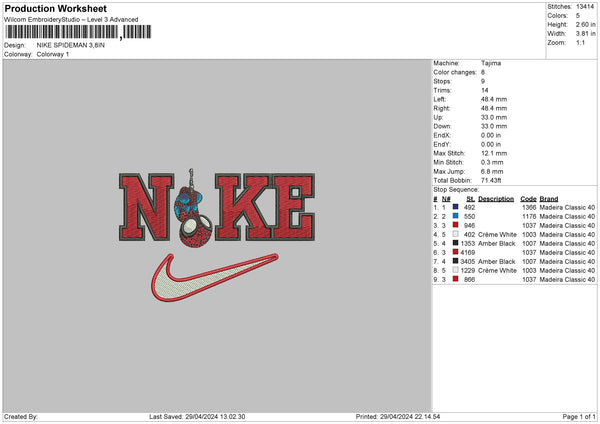Click the 'Printed: 29/04/2024' footer text
600x424 pixels.
tap(398, 416)
